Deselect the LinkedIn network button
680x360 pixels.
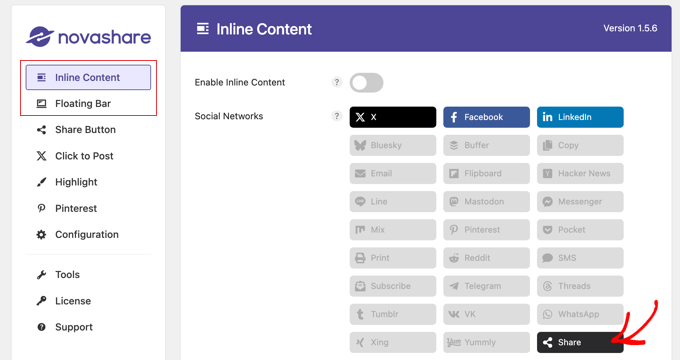click(580, 117)
